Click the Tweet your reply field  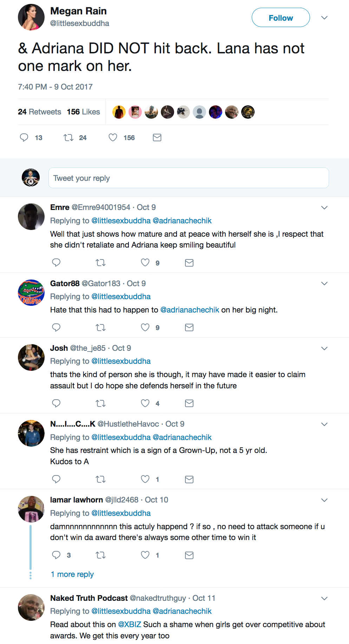189,178
